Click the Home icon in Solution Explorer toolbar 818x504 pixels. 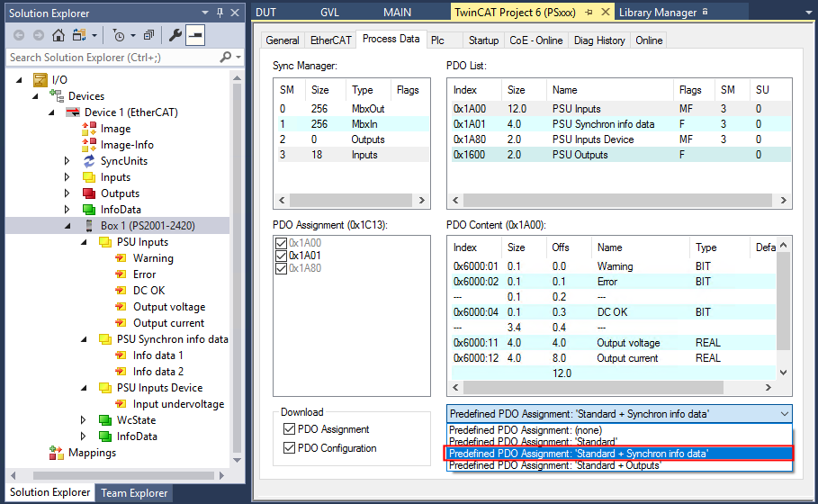(x=58, y=35)
